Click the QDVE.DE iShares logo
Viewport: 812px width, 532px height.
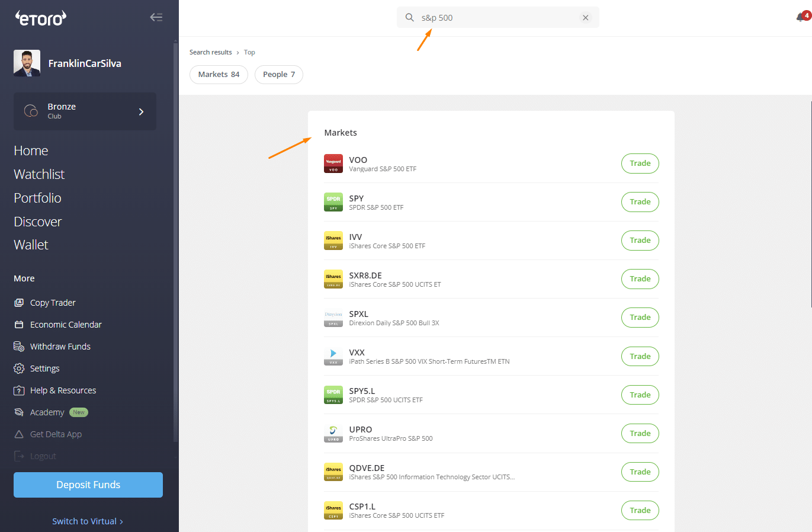(x=333, y=472)
